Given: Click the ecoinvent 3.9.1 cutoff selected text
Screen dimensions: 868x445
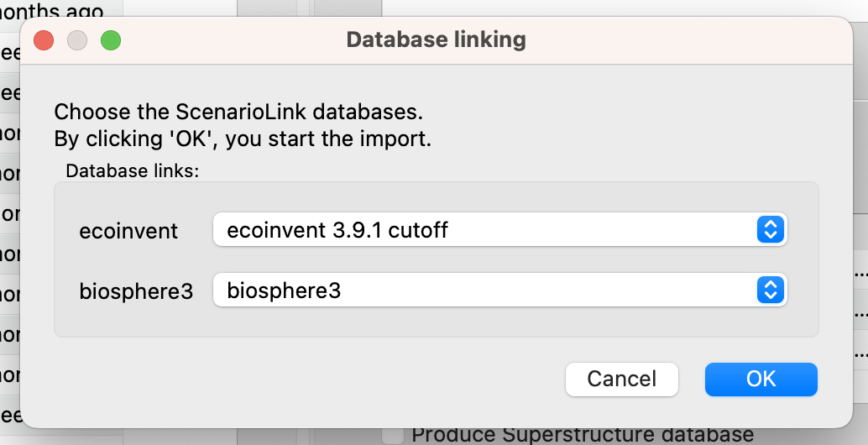Looking at the screenshot, I should 337,230.
